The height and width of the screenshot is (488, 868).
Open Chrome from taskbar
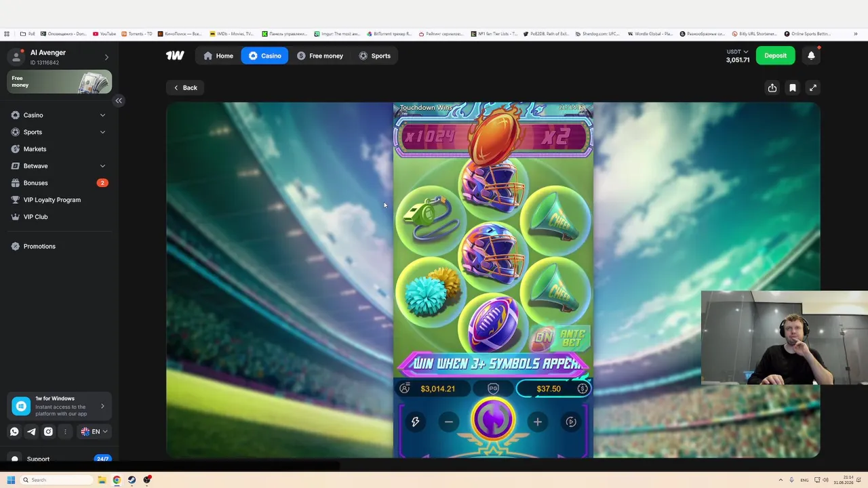tap(117, 480)
